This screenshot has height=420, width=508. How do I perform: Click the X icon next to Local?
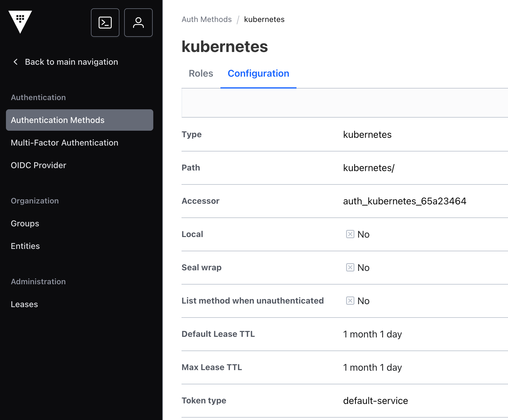(x=350, y=234)
